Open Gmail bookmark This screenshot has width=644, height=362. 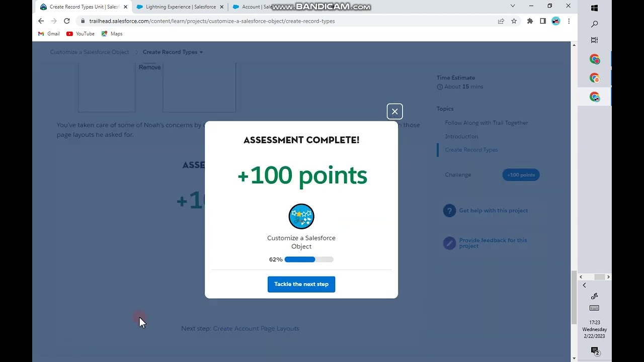(49, 34)
